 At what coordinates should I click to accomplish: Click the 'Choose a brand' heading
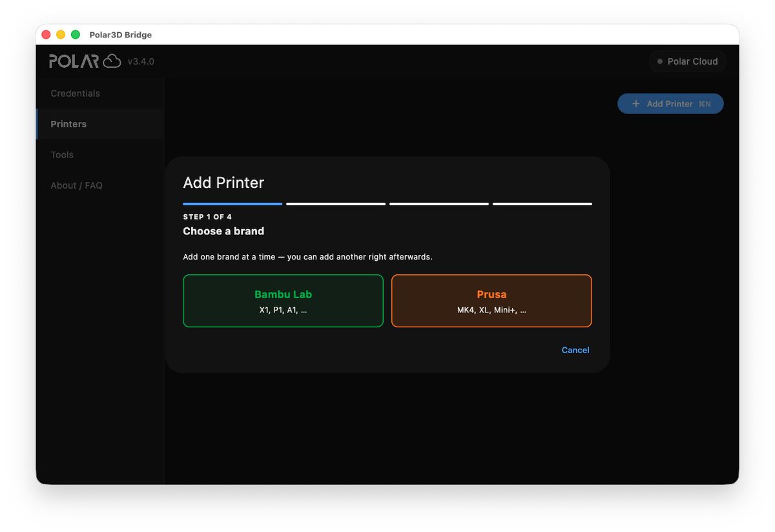[x=223, y=231]
